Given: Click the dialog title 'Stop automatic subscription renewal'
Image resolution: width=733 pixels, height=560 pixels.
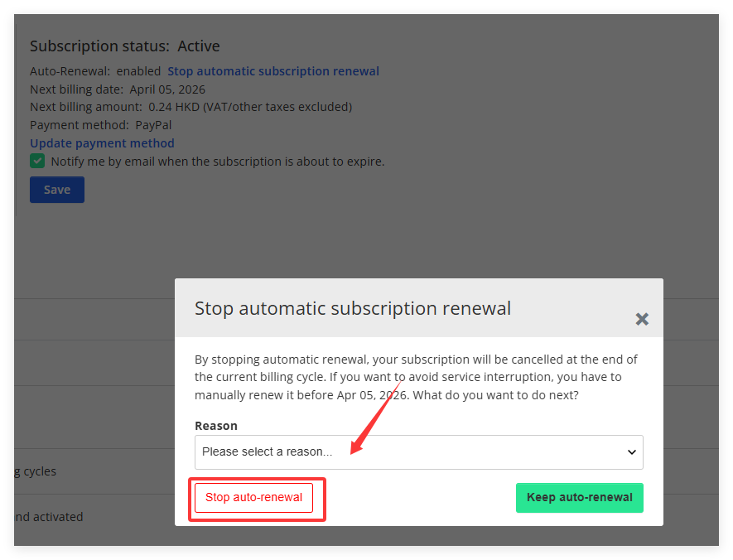Looking at the screenshot, I should coord(353,309).
